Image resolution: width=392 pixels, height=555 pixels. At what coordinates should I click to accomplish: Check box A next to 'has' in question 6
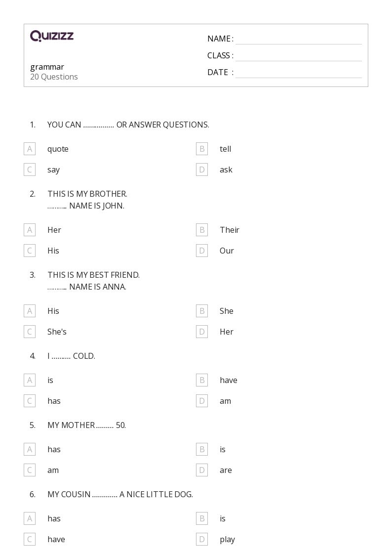coord(30,518)
